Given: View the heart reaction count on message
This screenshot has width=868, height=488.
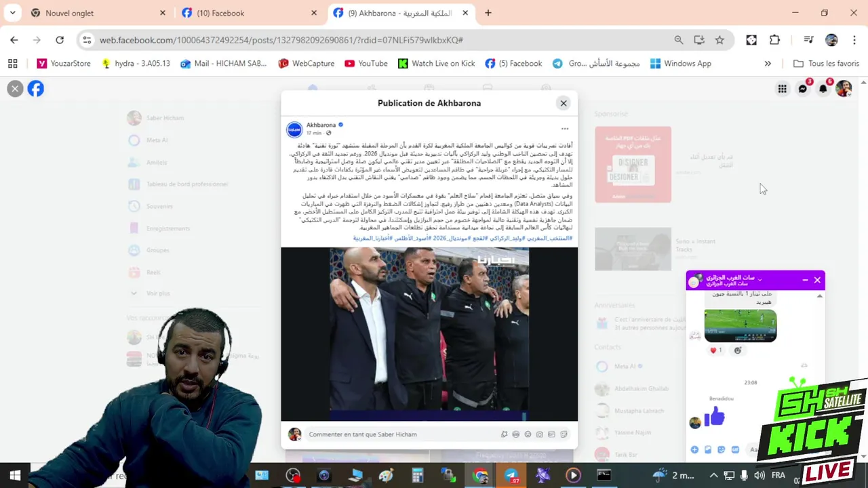Looking at the screenshot, I should point(715,350).
